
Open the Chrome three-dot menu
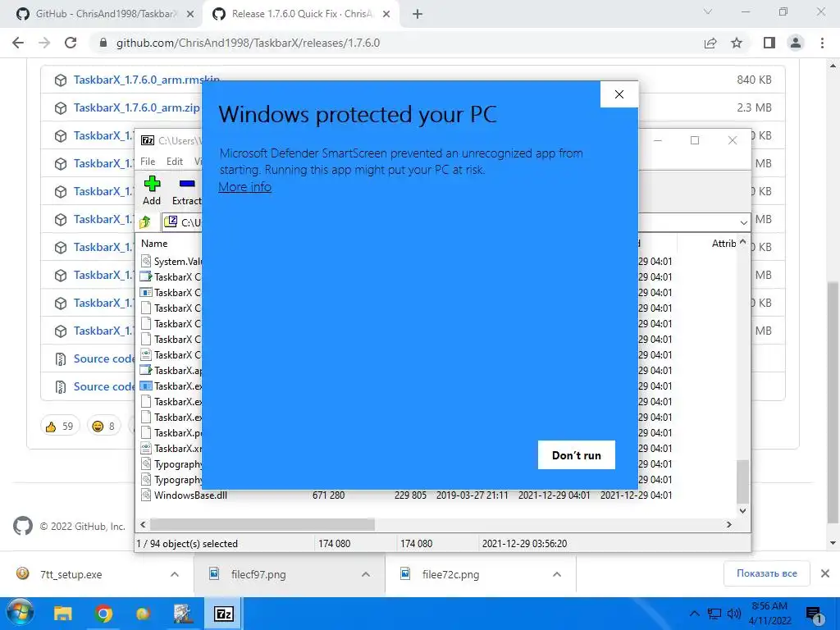click(x=822, y=43)
